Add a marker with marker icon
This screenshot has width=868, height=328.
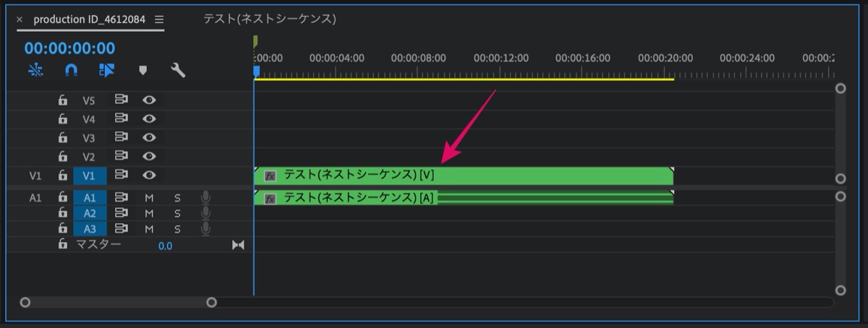(x=142, y=70)
